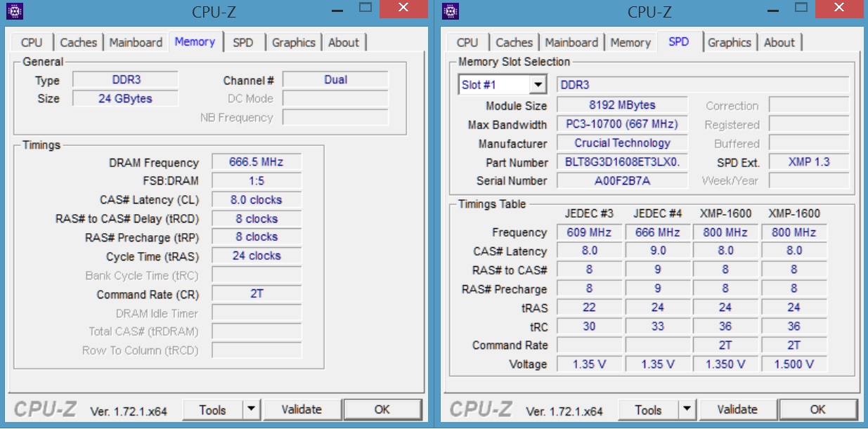Image resolution: width=868 pixels, height=429 pixels.
Task: Click CPU-Z app icon in left window title bar
Action: [15, 11]
